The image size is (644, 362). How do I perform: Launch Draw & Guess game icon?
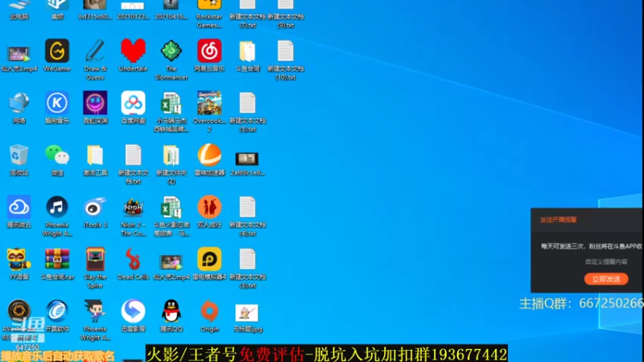[95, 51]
